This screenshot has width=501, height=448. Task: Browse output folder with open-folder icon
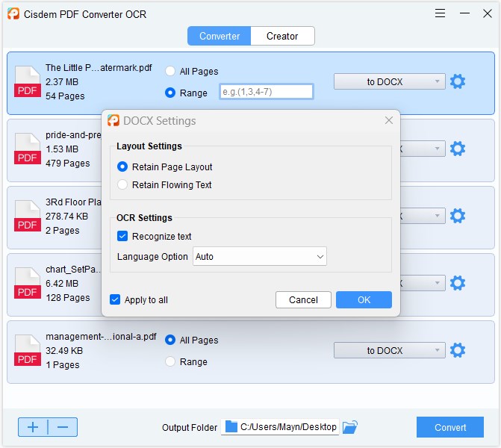[x=350, y=427]
